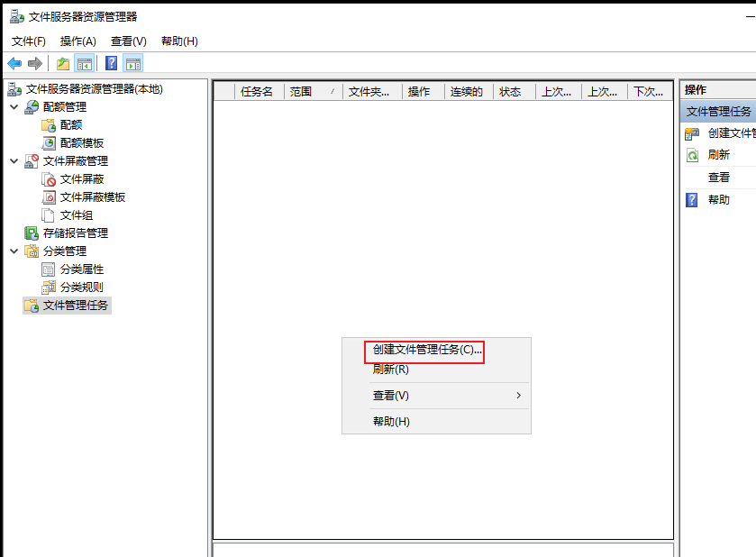The image size is (756, 557).
Task: Collapse the 分类管理 tree node
Action: [x=14, y=251]
